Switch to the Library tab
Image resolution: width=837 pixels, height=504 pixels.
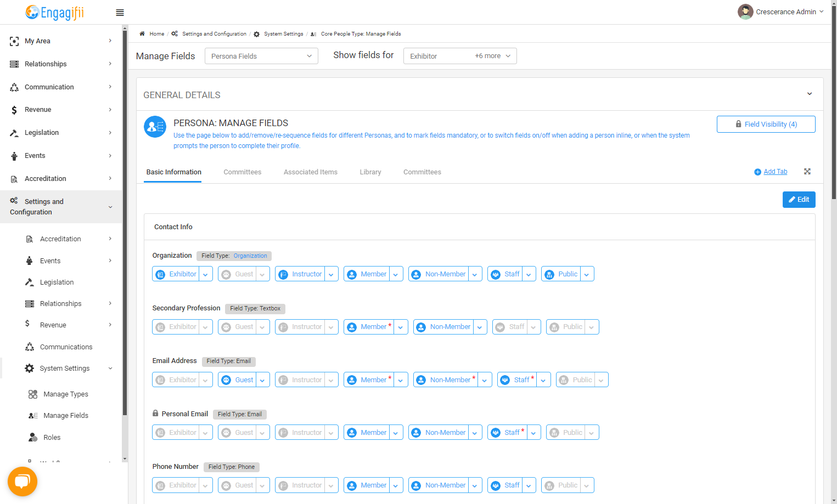[370, 172]
